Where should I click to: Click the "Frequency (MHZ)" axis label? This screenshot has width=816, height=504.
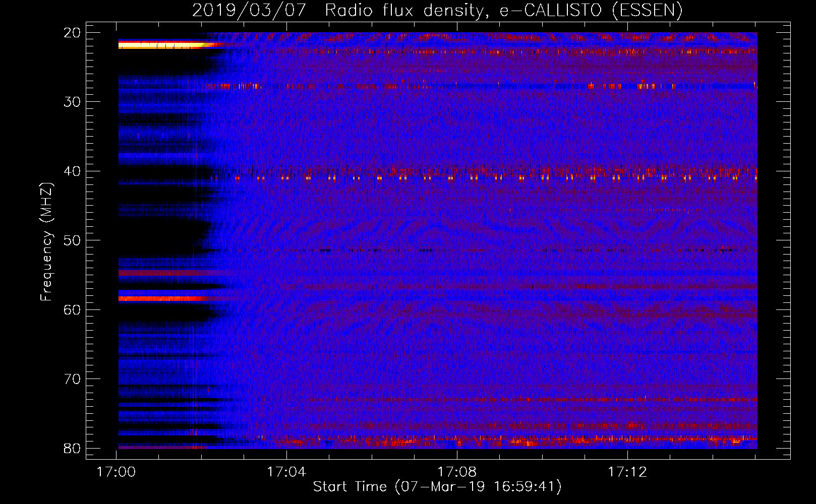[x=46, y=241]
